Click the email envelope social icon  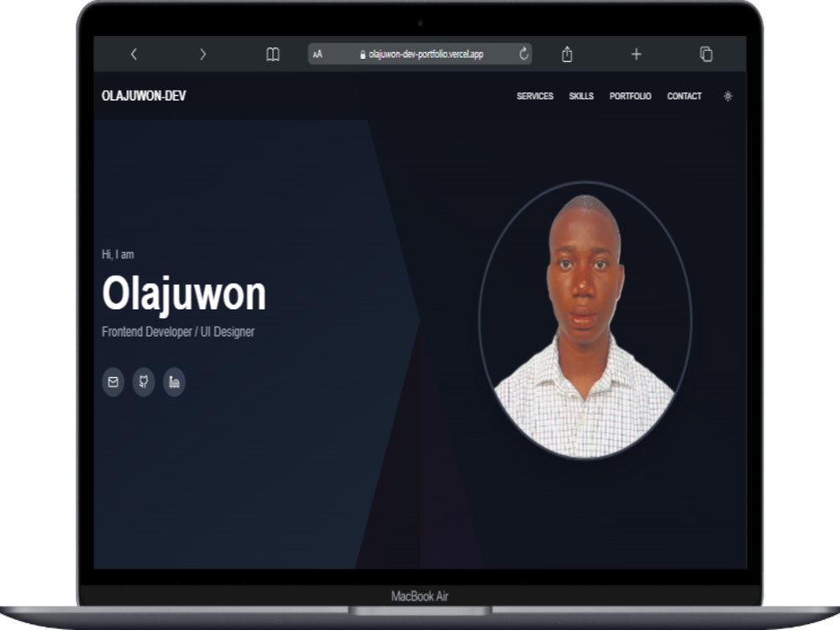(113, 382)
